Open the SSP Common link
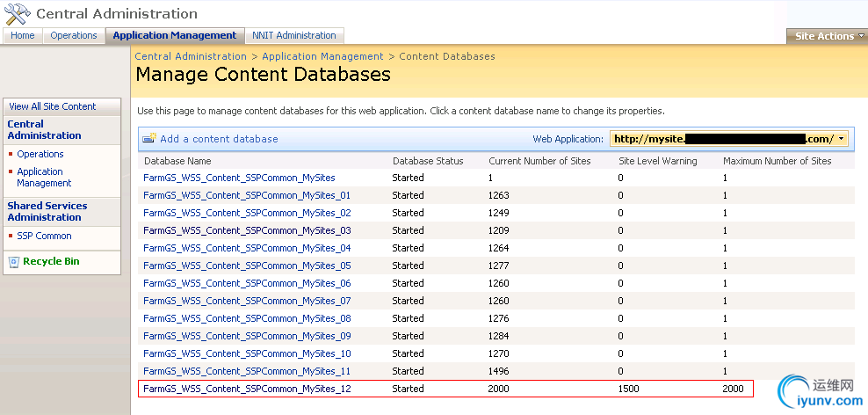 click(44, 236)
